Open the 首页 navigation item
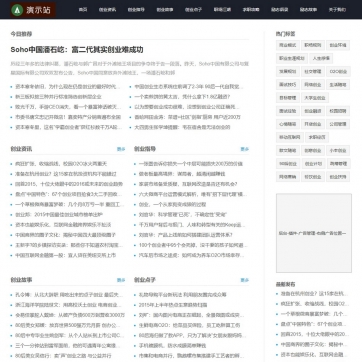Viewport: 362px width, 362px height. point(83,10)
